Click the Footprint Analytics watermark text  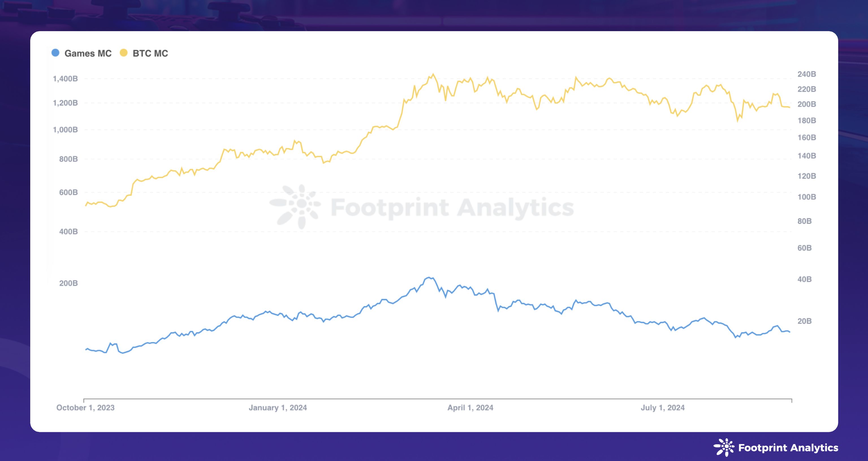(x=452, y=207)
